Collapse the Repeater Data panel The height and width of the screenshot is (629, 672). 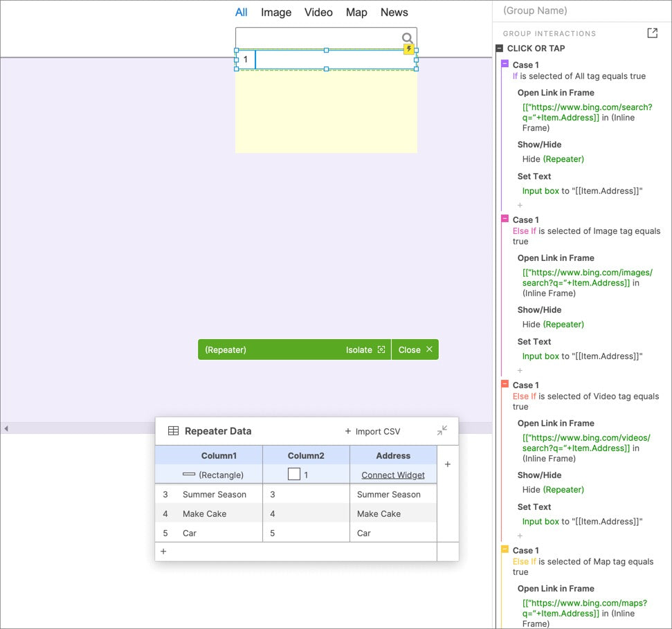pos(442,430)
